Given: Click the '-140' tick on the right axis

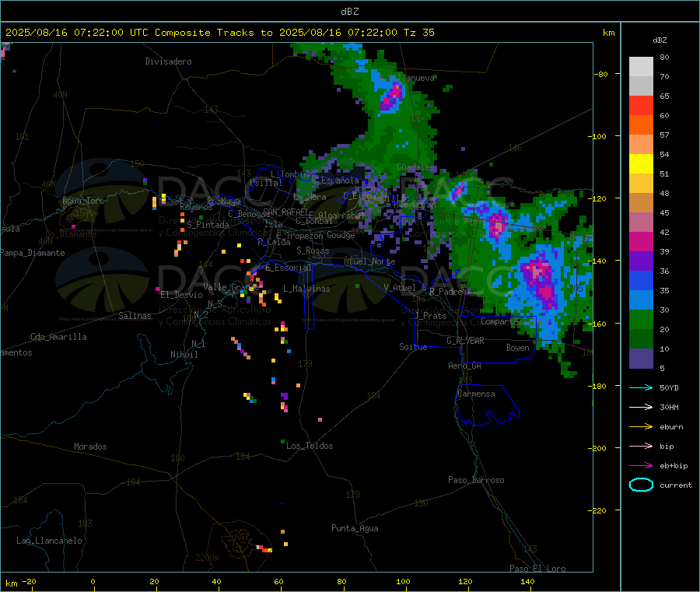Looking at the screenshot, I should (599, 261).
